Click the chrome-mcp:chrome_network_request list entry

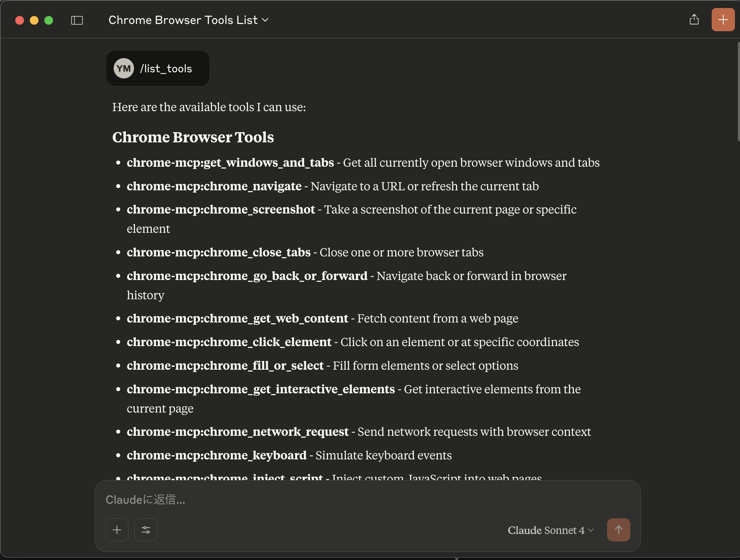pyautogui.click(x=237, y=432)
